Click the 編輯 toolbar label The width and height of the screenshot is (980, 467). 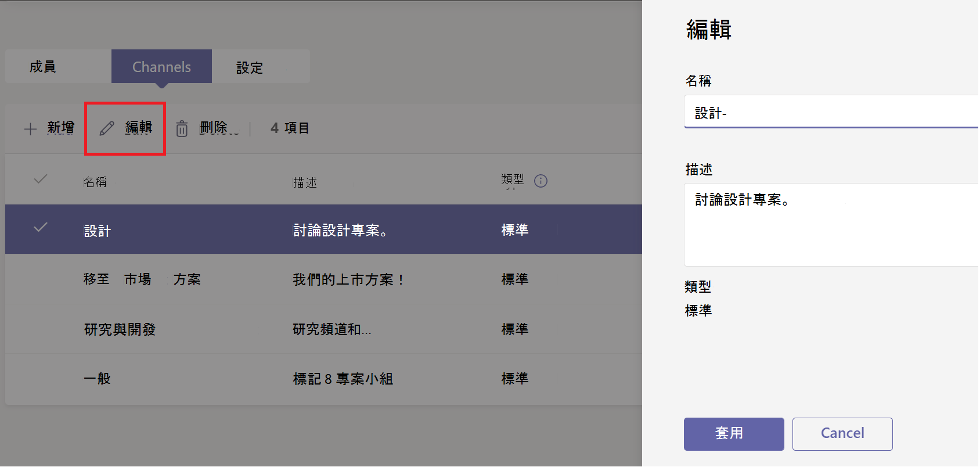coord(139,128)
